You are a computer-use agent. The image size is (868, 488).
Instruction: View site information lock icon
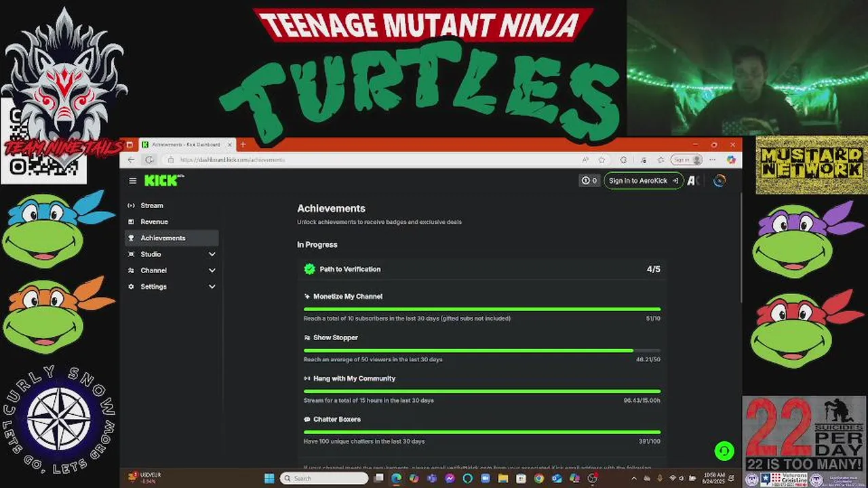coord(171,160)
